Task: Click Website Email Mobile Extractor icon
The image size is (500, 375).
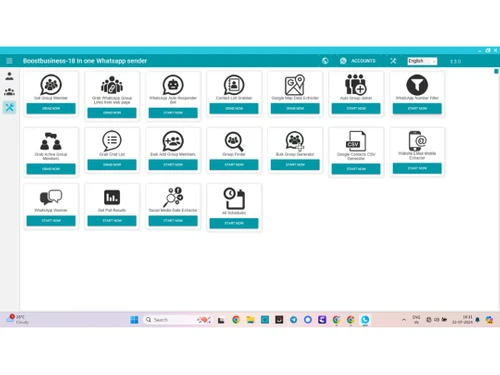Action: [x=417, y=141]
